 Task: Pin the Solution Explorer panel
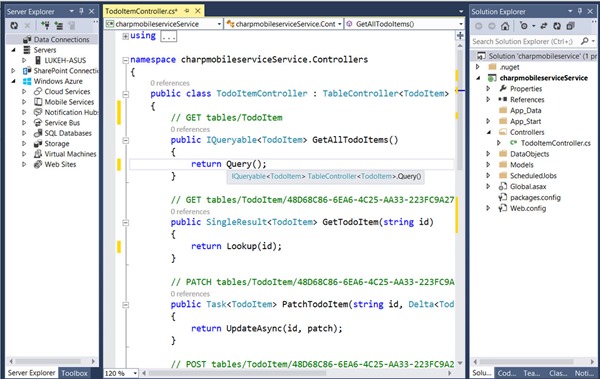pyautogui.click(x=580, y=11)
